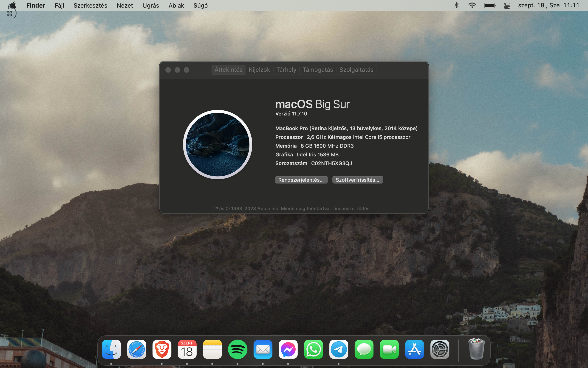The height and width of the screenshot is (368, 588).
Task: Open Control Center in menu bar
Action: click(x=507, y=5)
